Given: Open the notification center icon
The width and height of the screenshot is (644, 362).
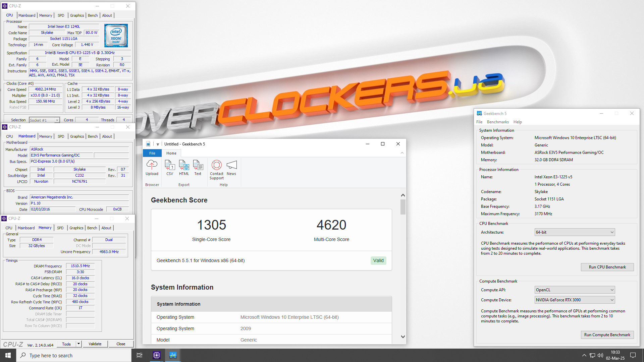Looking at the screenshot, I should (633, 355).
